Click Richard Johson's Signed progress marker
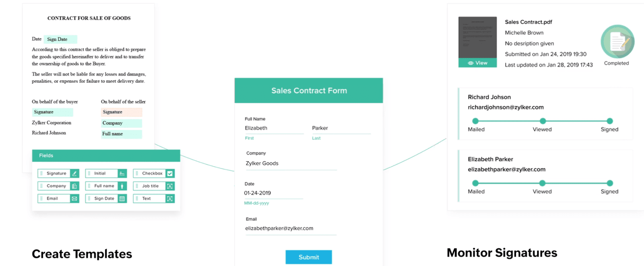Viewport: 644px width, 266px height. click(x=610, y=121)
